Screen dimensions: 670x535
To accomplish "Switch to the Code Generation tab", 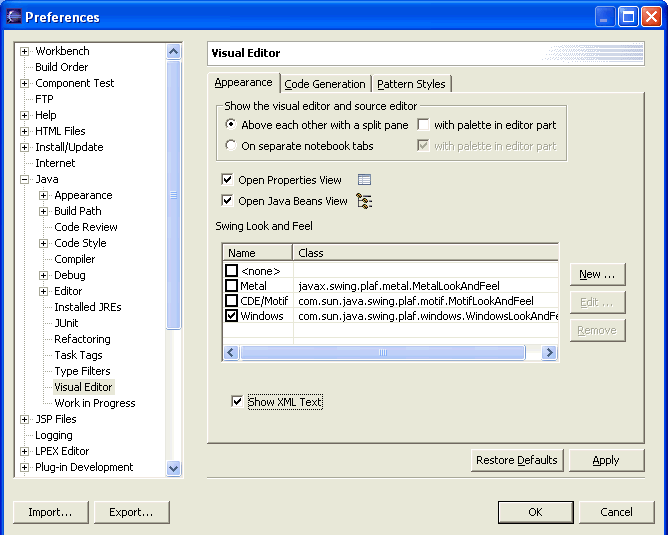I will (325, 84).
